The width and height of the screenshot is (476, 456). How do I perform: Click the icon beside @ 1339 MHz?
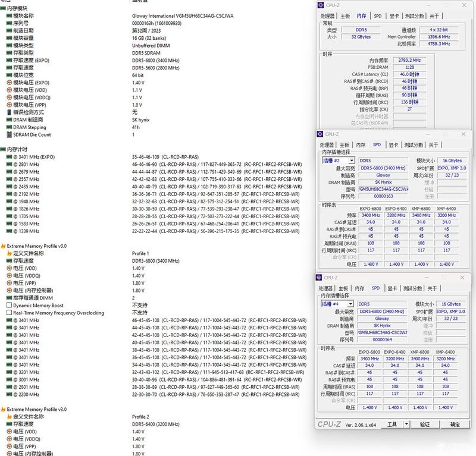[9, 231]
